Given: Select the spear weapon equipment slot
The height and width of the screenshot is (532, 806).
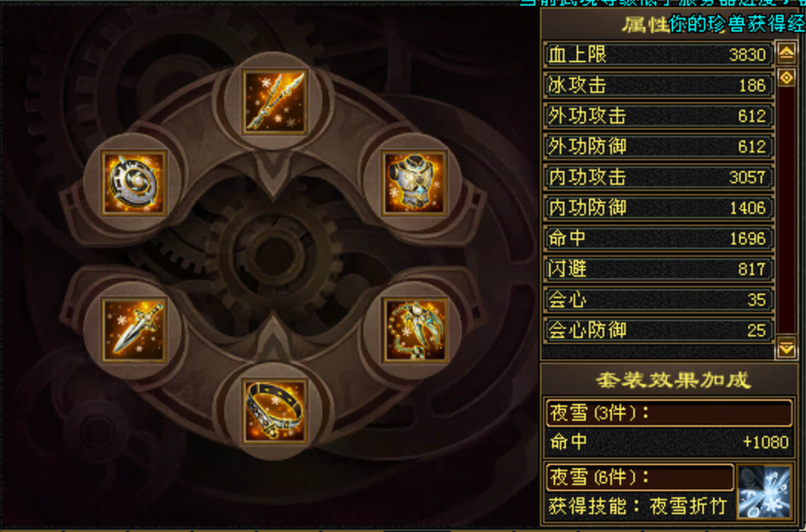Looking at the screenshot, I should tap(274, 101).
